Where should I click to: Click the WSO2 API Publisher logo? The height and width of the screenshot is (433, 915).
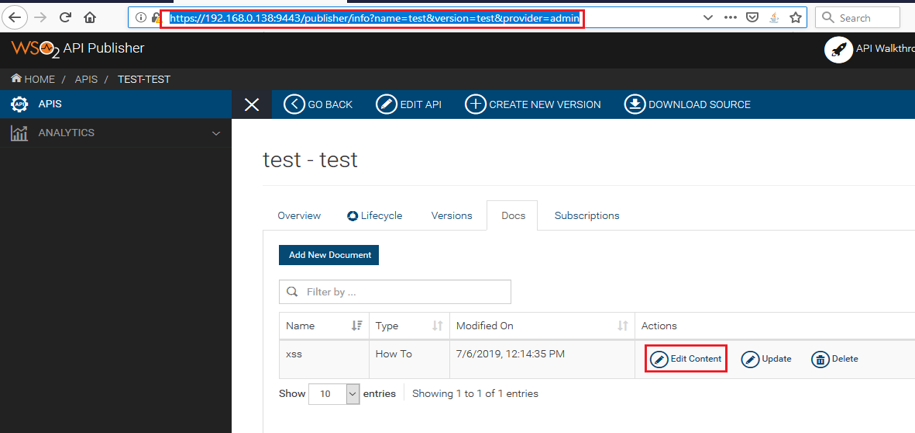[x=78, y=50]
